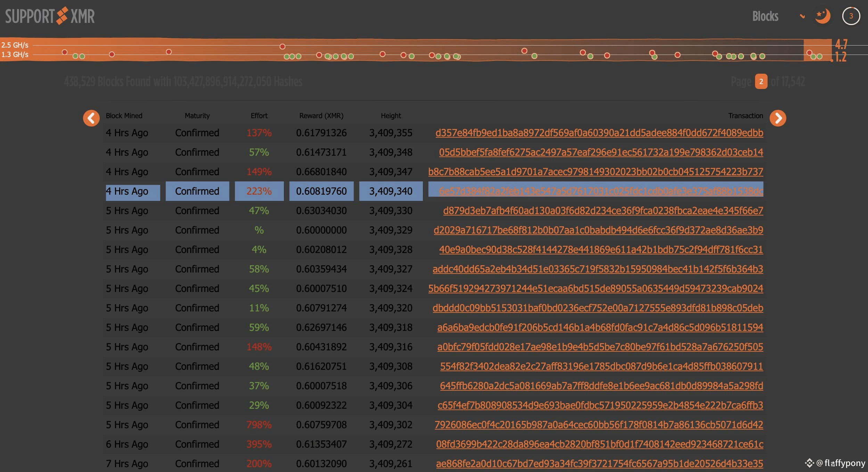Open transaction d2029a716717be68…
Image resolution: width=868 pixels, height=472 pixels.
[598, 230]
